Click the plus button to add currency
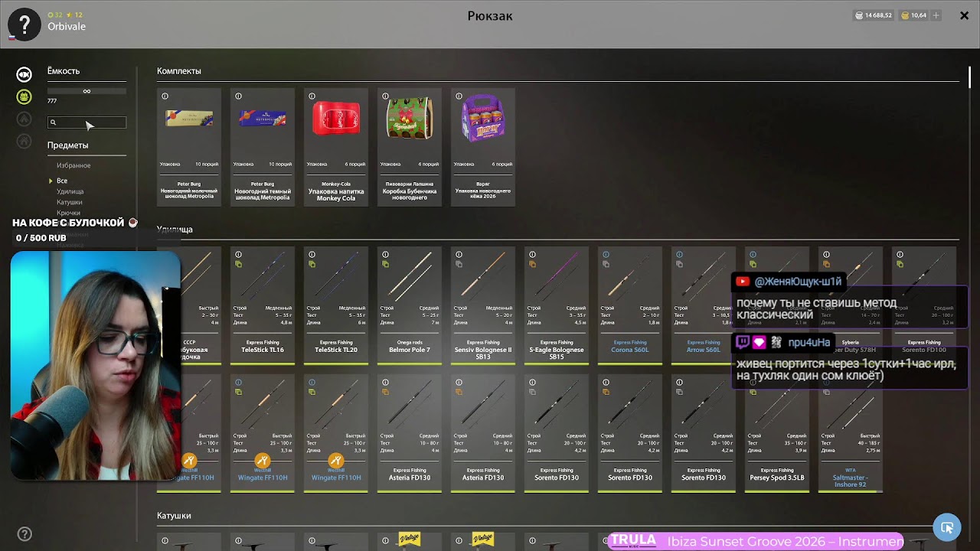 coord(936,15)
